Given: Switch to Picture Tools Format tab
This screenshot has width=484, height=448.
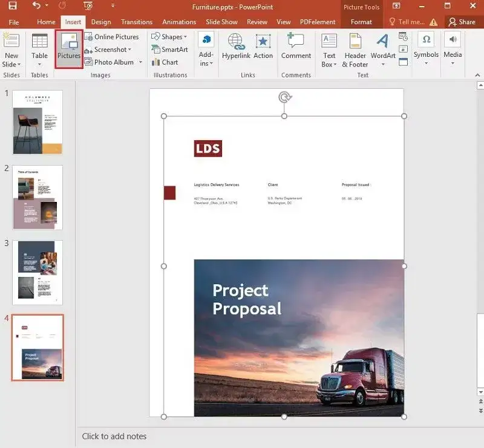Looking at the screenshot, I should pyautogui.click(x=361, y=22).
